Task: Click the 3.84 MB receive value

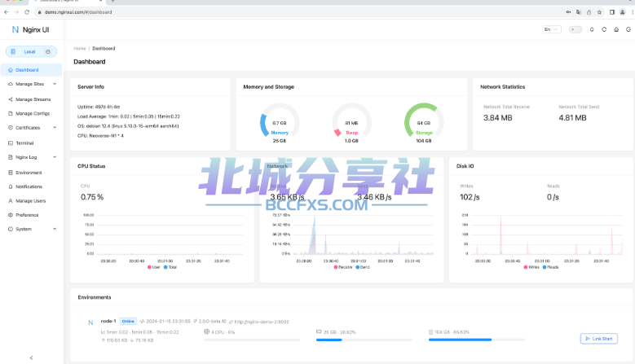Action: 498,118
